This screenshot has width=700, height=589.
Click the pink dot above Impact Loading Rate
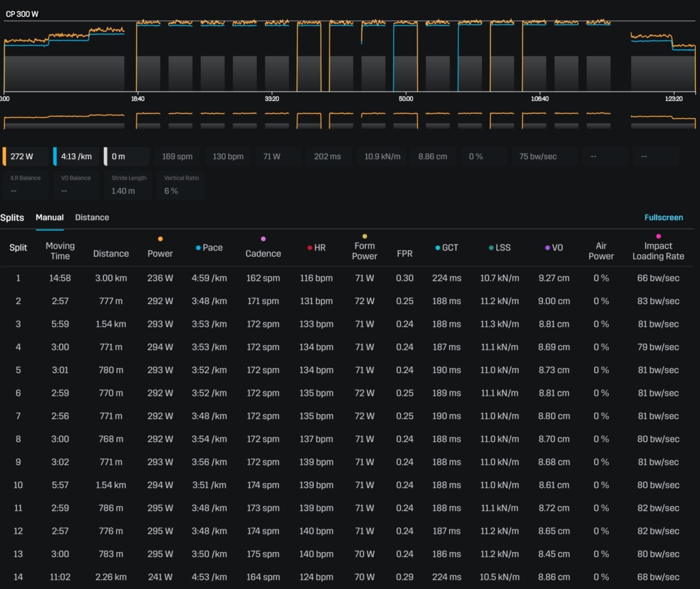click(658, 236)
